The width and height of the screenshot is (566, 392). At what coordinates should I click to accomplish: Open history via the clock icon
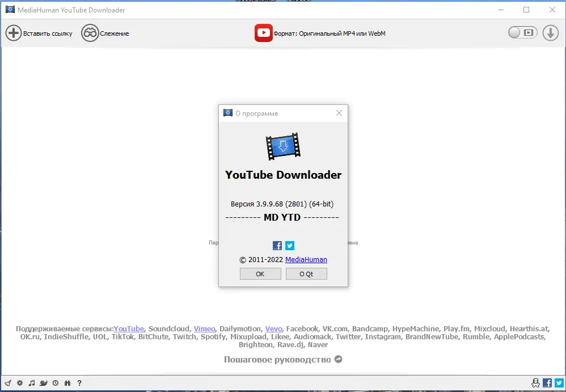55,383
